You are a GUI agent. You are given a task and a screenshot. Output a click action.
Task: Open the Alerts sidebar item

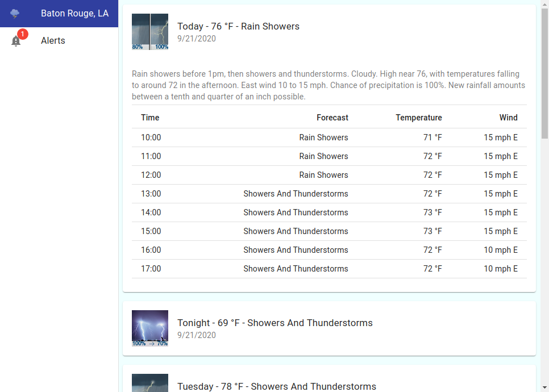tap(59, 40)
